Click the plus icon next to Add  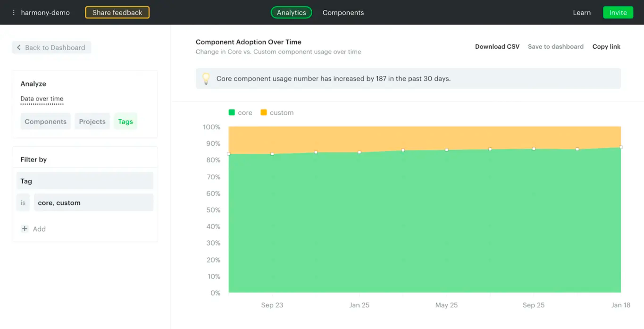coord(25,229)
